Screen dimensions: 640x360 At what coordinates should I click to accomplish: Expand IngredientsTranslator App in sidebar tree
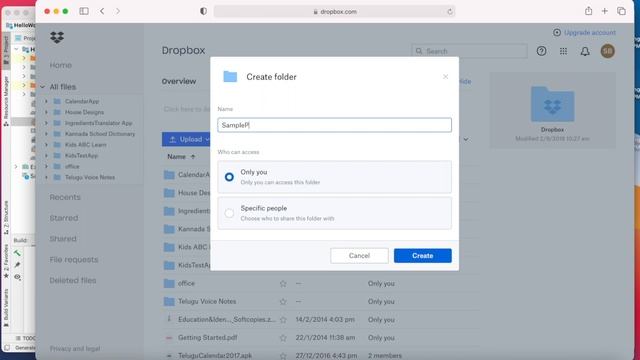pos(46,123)
